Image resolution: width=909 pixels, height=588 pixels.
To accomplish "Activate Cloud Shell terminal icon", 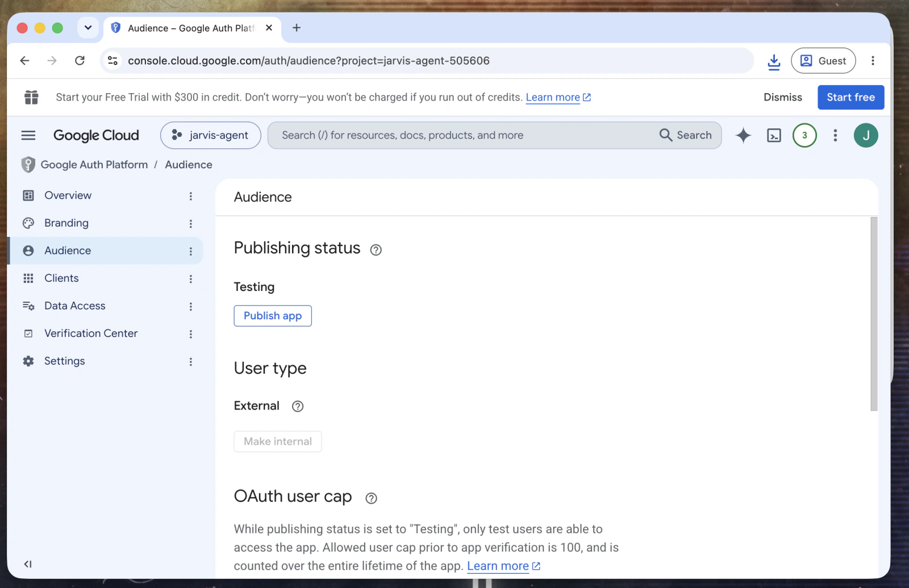I will tap(774, 135).
